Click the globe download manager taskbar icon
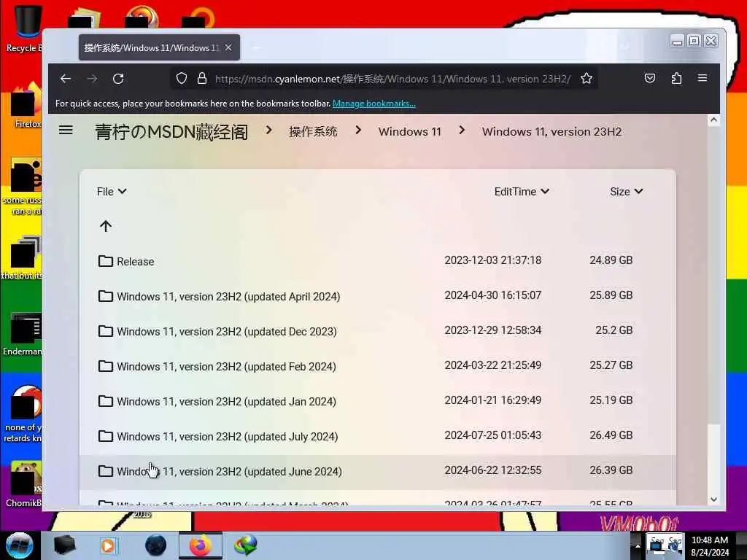The height and width of the screenshot is (560, 747). (245, 545)
